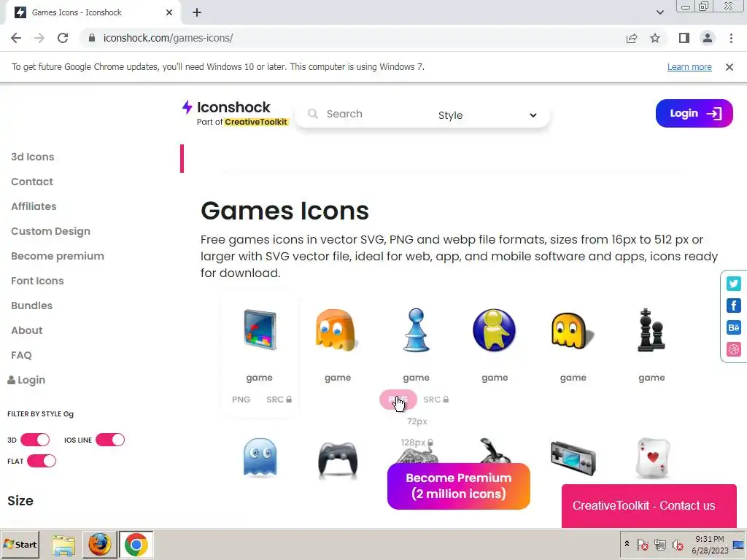The width and height of the screenshot is (747, 560).
Task: Reload the page with the refresh icon
Action: click(x=63, y=38)
